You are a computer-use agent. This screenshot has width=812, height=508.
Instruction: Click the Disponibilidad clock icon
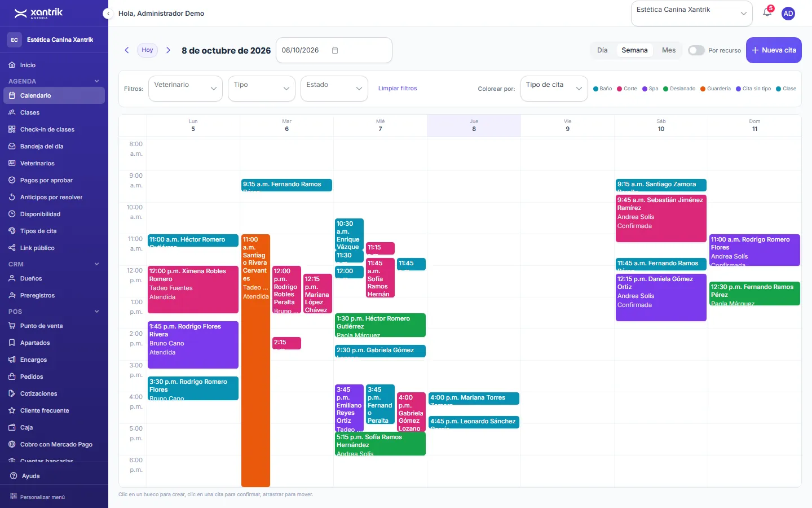pyautogui.click(x=12, y=214)
